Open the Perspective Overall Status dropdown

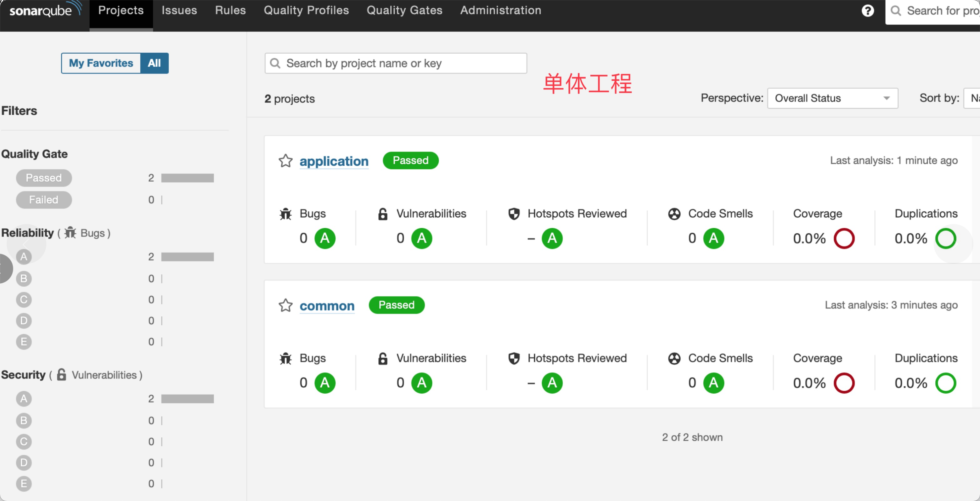832,98
